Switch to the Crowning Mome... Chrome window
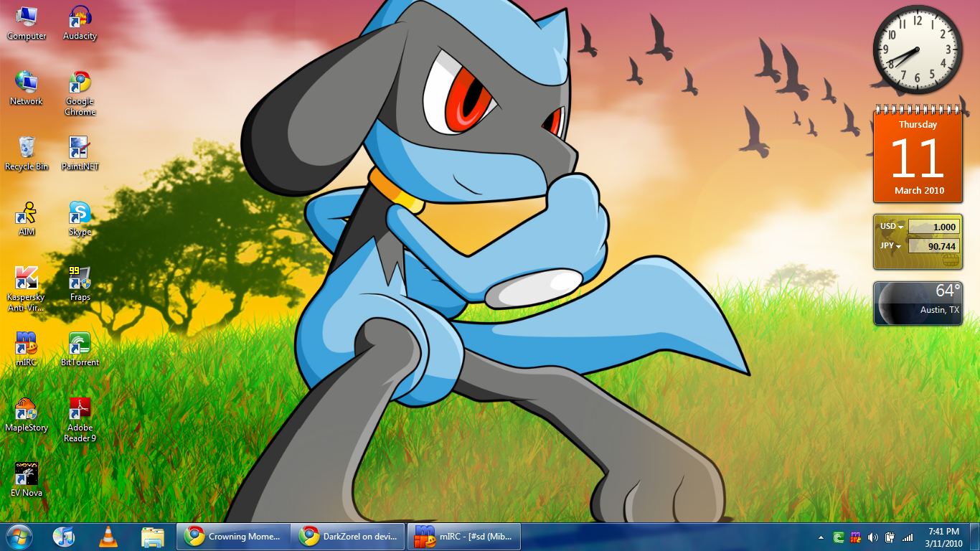The image size is (980, 551). pos(233,537)
